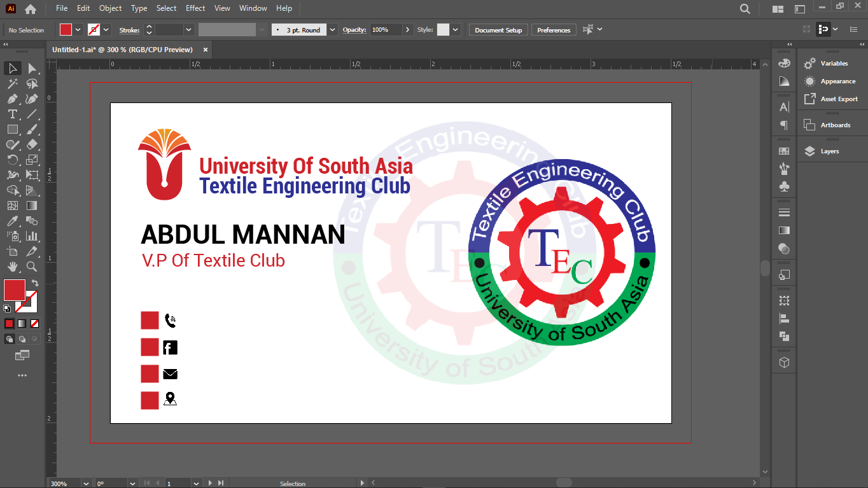Open the zoom level dropdown at bottom
The width and height of the screenshot is (868, 488).
click(x=85, y=484)
